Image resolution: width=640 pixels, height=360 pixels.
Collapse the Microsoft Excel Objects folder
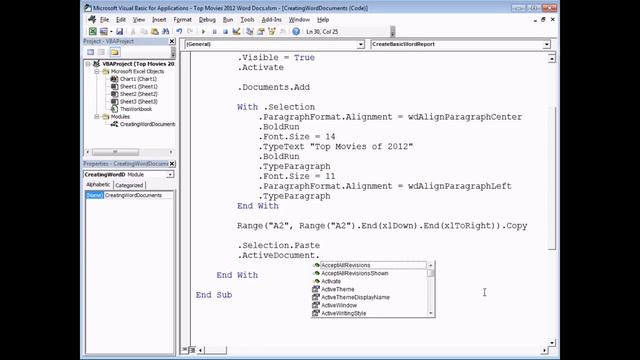coord(97,71)
